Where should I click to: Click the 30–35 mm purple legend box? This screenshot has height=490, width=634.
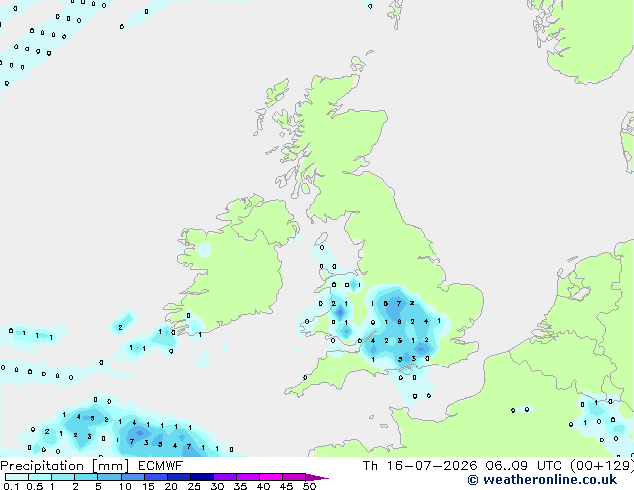click(x=225, y=477)
